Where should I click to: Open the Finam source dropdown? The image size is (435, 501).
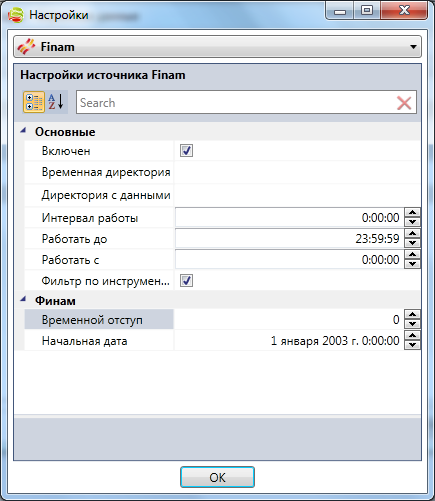[217, 47]
